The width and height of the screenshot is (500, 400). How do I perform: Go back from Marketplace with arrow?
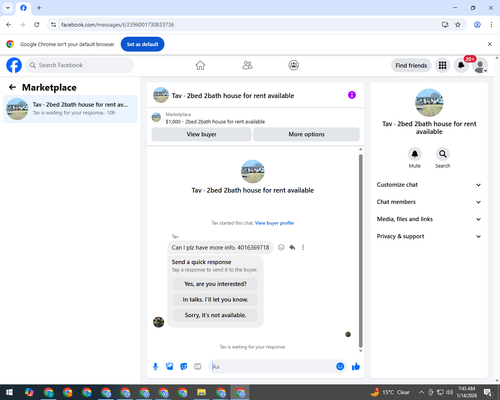[x=12, y=87]
